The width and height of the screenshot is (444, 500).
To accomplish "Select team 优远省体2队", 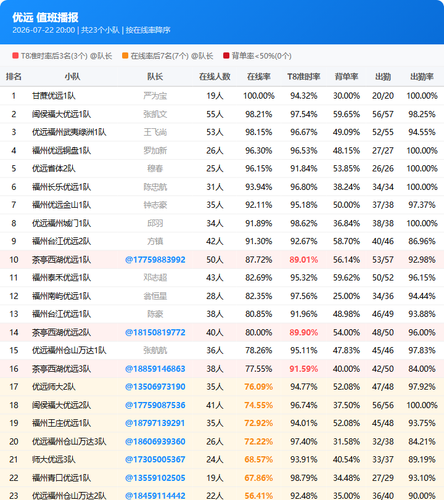I will pos(54,169).
